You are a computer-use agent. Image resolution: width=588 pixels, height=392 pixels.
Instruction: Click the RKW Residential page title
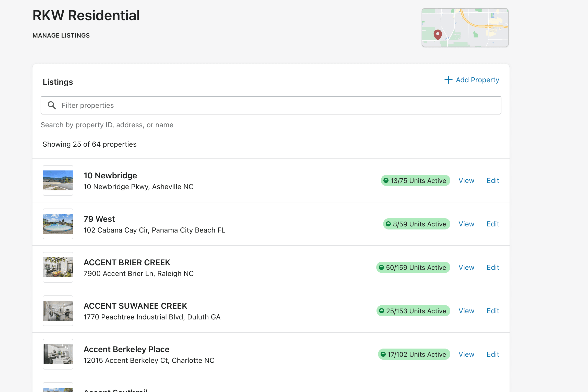[86, 15]
